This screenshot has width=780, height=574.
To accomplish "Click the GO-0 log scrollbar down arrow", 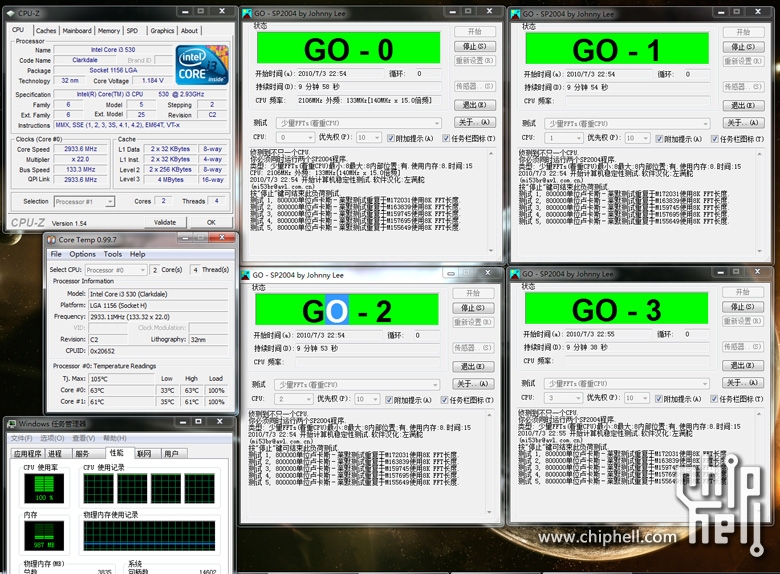I will [491, 251].
